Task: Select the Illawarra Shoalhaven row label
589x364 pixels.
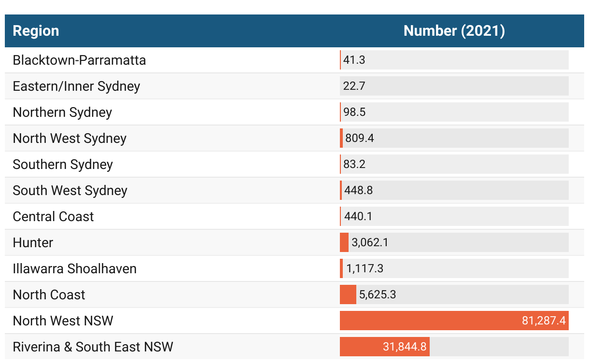Action: point(74,269)
